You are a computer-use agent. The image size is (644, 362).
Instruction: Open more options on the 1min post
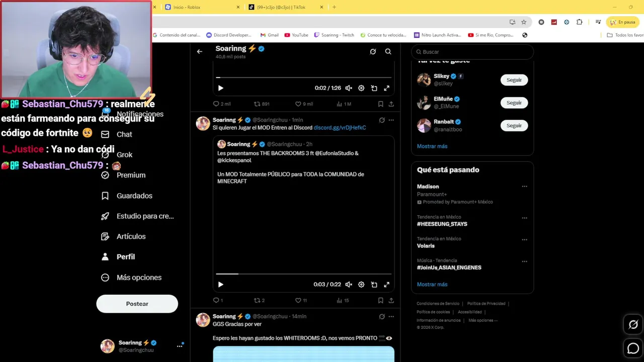click(391, 120)
